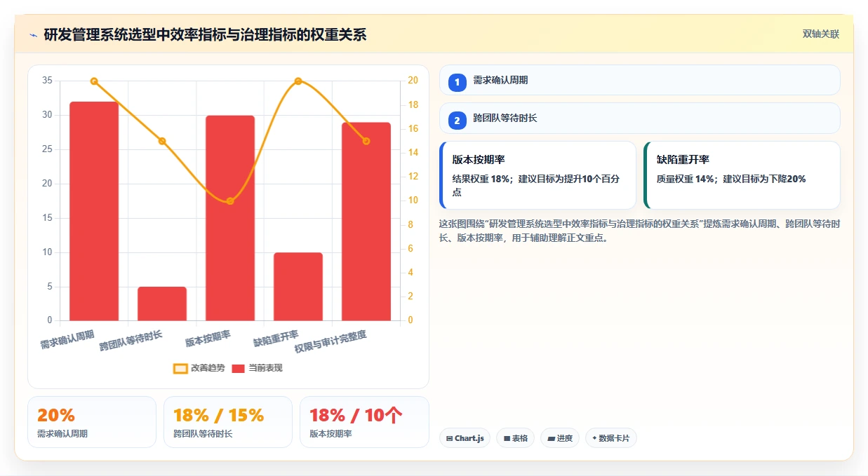
Task: Click the trend line point above 跨团队等待时长
Action: tap(162, 141)
